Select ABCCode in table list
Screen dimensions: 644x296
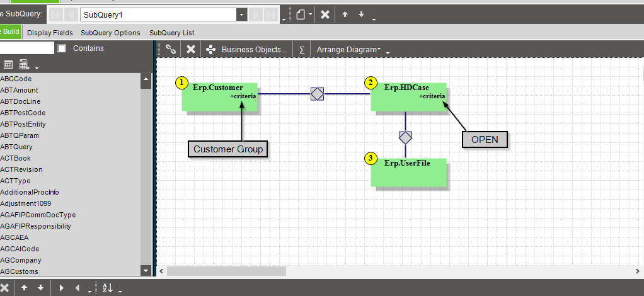pyautogui.click(x=16, y=79)
